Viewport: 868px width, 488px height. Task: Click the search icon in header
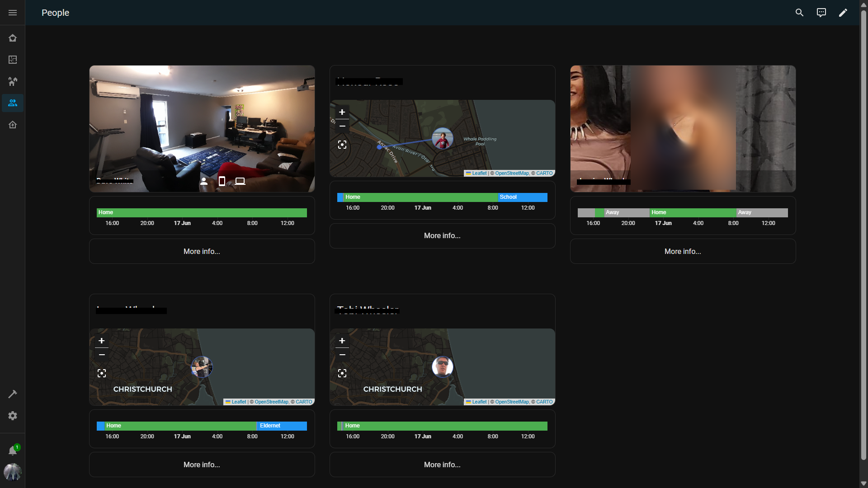coord(799,13)
